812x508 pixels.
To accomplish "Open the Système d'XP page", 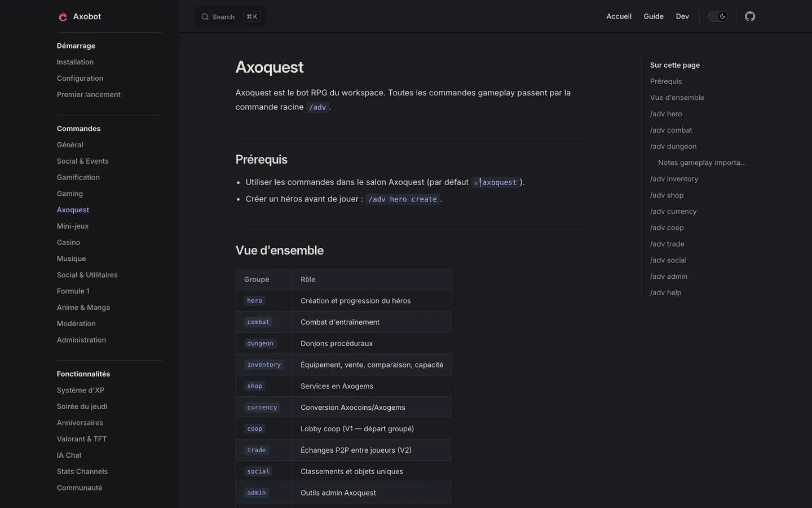I will (81, 391).
